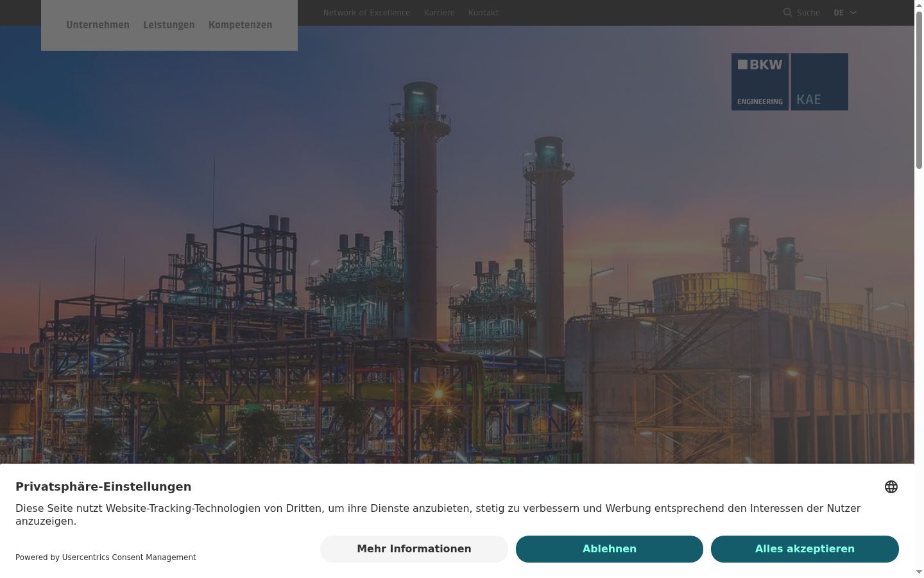924x578 pixels.
Task: Click the KAE logo tile
Action: click(819, 82)
